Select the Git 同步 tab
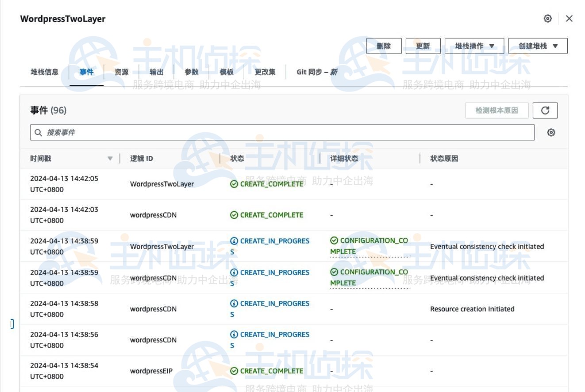This screenshot has height=392, width=585. coord(317,72)
